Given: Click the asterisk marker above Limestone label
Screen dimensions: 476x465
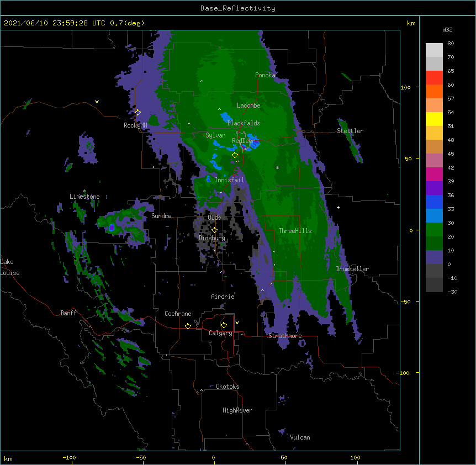Looking at the screenshot, I should click(x=84, y=191).
